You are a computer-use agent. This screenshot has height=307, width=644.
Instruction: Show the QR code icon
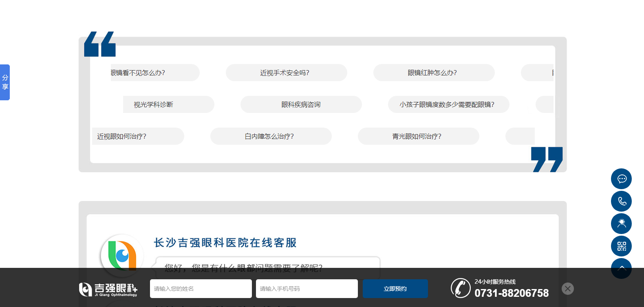click(621, 246)
